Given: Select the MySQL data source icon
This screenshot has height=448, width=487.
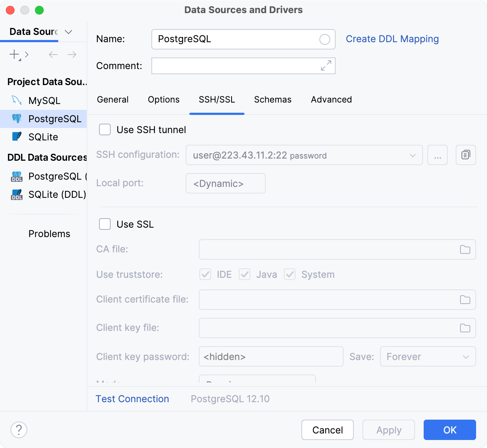Looking at the screenshot, I should 17,100.
